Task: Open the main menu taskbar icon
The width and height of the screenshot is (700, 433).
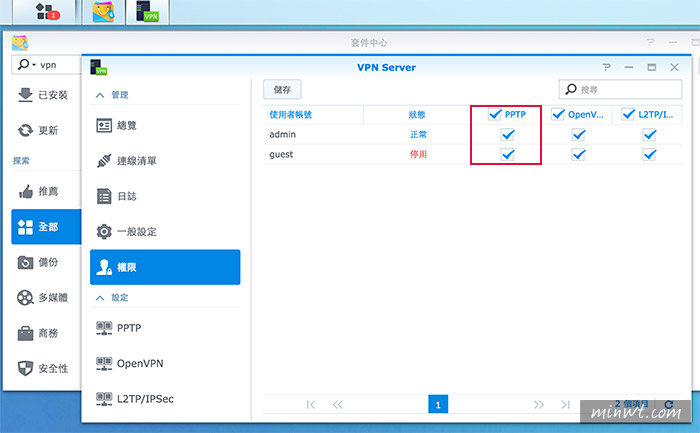Action: (46, 12)
